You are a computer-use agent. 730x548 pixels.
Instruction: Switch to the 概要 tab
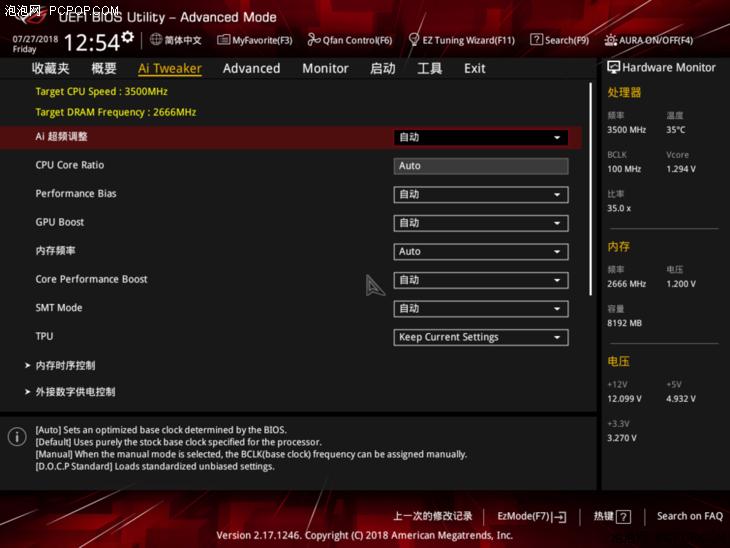tap(103, 68)
